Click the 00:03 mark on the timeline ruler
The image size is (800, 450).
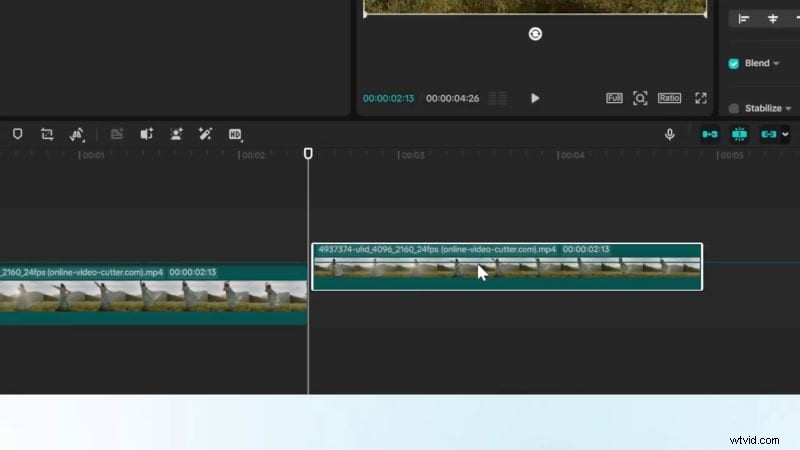[x=411, y=155]
